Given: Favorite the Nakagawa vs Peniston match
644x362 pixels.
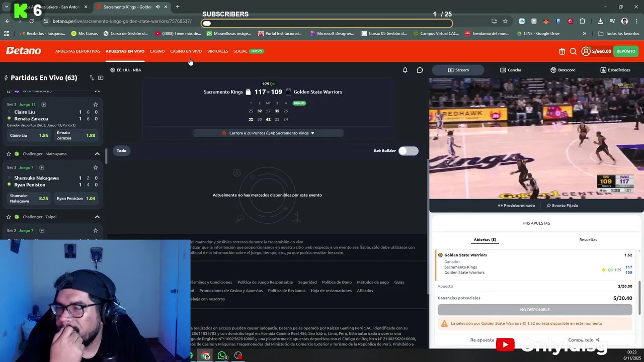Looking at the screenshot, I should coord(96,167).
